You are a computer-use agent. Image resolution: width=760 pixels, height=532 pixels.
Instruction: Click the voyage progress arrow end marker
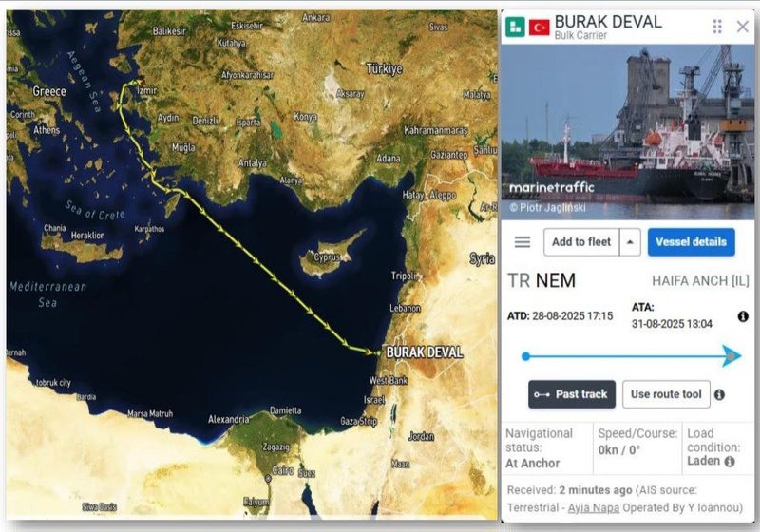coord(731,356)
